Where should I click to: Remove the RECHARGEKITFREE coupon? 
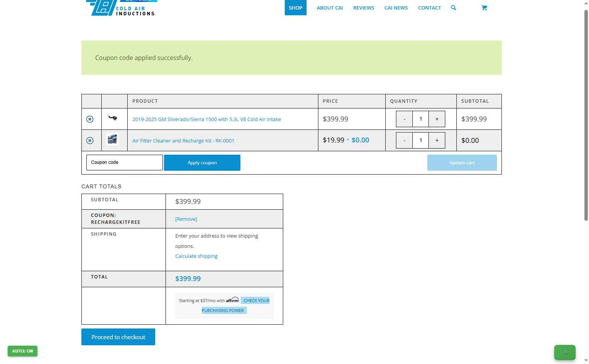pyautogui.click(x=186, y=219)
